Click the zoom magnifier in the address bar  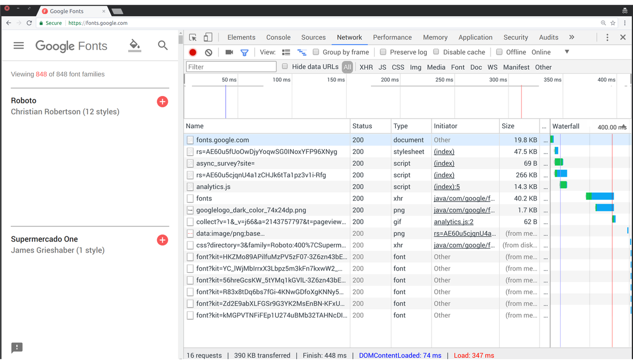click(603, 23)
